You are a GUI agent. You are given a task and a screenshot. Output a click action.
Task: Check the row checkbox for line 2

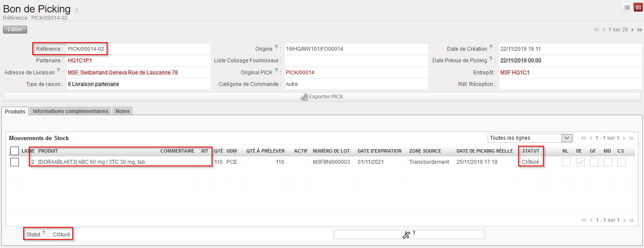pos(15,162)
